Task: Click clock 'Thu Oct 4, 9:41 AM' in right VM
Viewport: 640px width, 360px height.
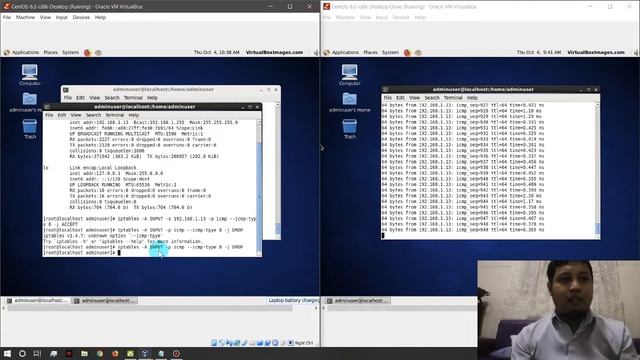Action: pos(539,52)
